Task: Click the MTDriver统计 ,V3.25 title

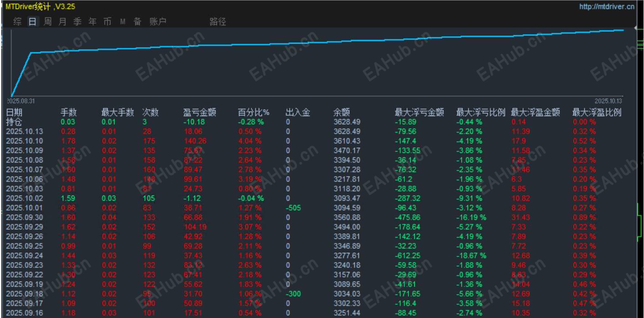Action: 40,6
